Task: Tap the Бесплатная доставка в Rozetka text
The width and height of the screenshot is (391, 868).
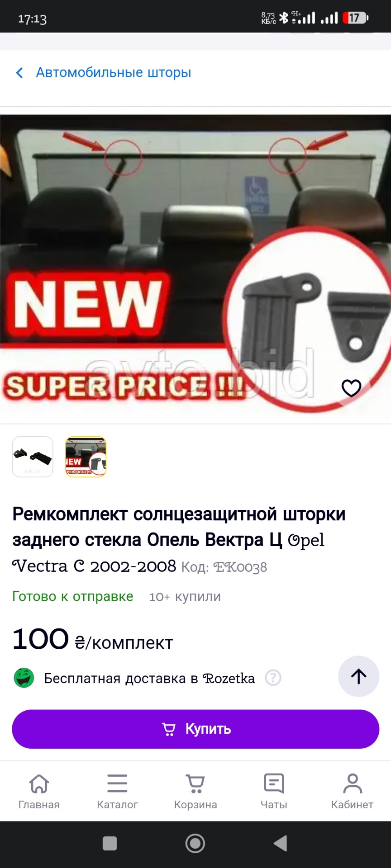Action: coord(149,678)
